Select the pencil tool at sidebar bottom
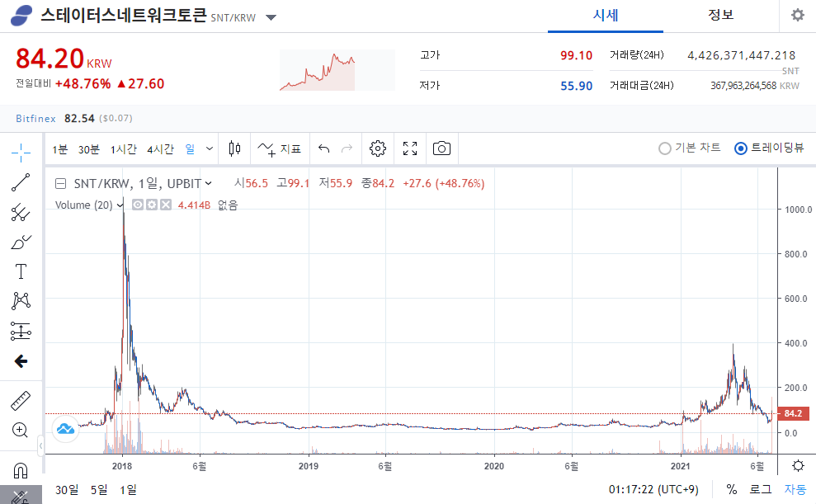The height and width of the screenshot is (504, 816). tap(21, 497)
